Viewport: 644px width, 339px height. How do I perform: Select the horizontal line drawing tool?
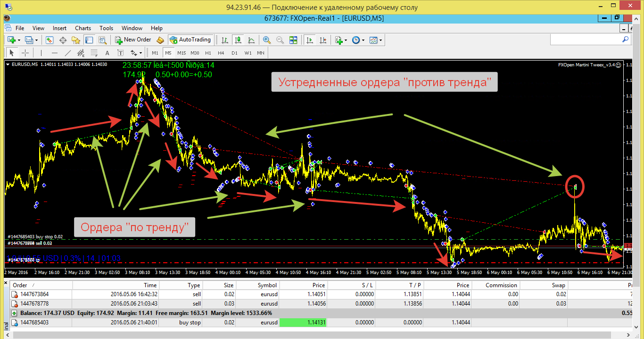[x=55, y=53]
